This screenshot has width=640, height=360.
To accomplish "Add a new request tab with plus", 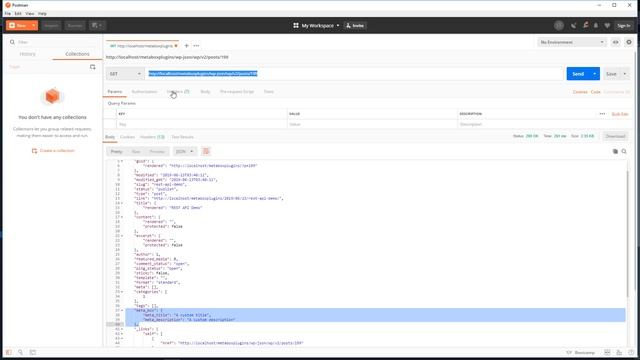I will tap(186, 46).
